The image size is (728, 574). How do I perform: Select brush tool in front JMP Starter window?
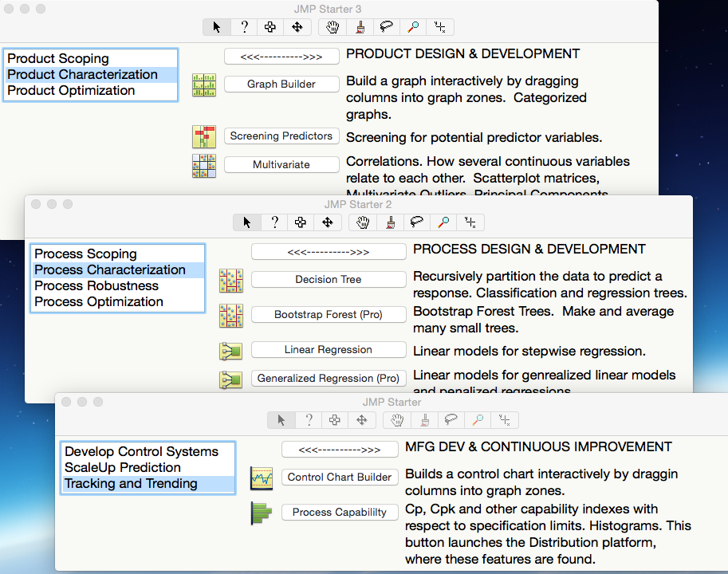[x=425, y=420]
